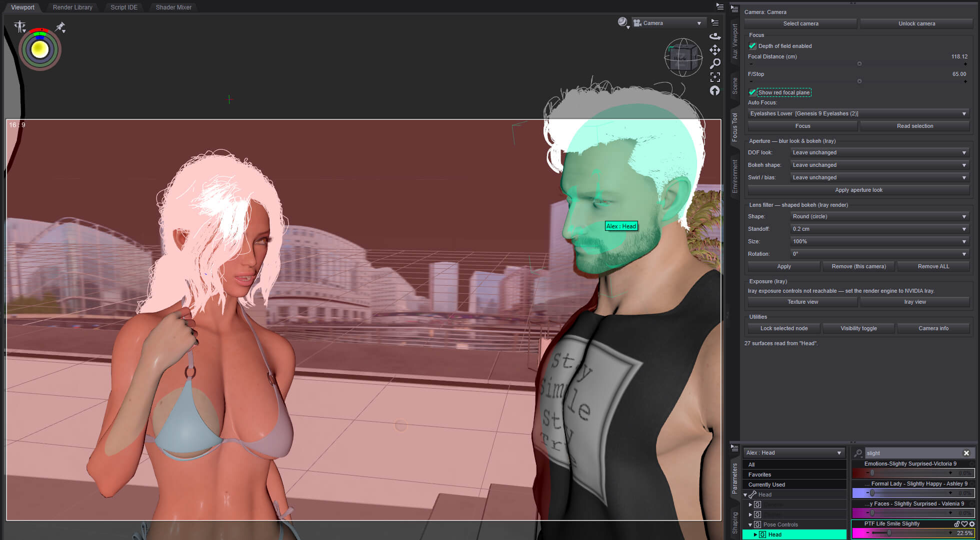The image size is (980, 540).
Task: Open the DOF look dropdown
Action: coord(880,153)
